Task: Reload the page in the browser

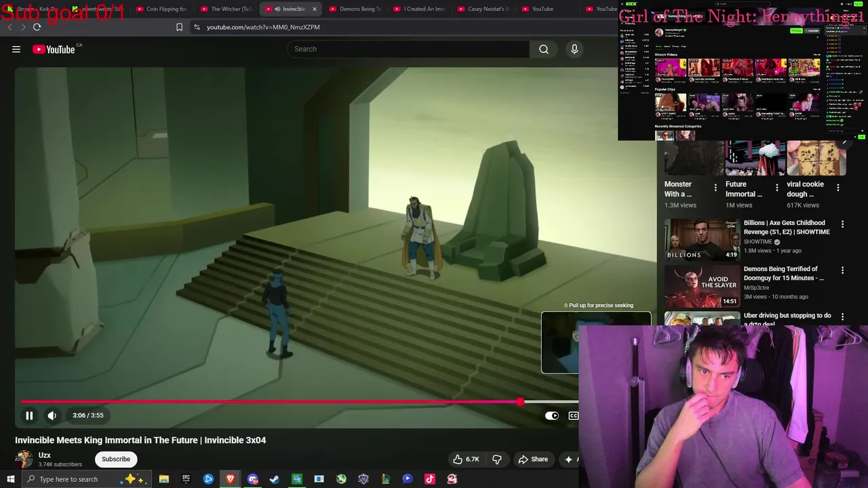Action: (37, 27)
